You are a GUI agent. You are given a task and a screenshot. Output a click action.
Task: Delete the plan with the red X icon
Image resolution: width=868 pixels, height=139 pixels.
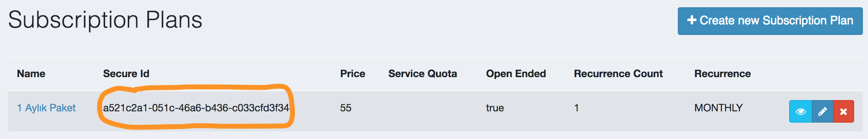(x=844, y=111)
